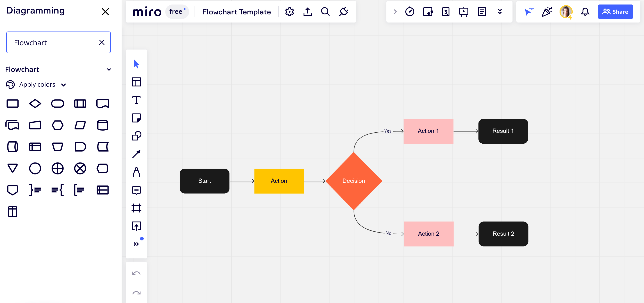Select the Frame tool
The width and height of the screenshot is (644, 303).
[x=136, y=208]
